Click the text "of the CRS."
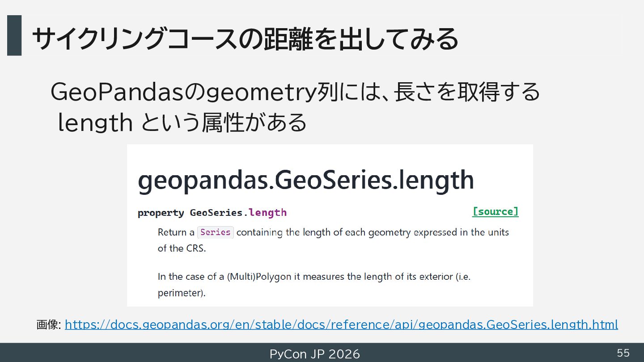This screenshot has height=362, width=644. tap(182, 248)
